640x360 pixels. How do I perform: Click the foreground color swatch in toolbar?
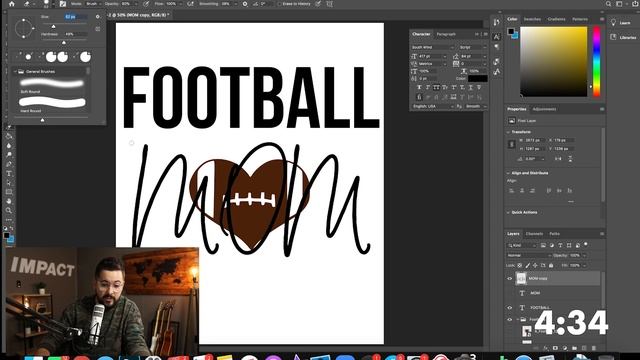[7, 236]
